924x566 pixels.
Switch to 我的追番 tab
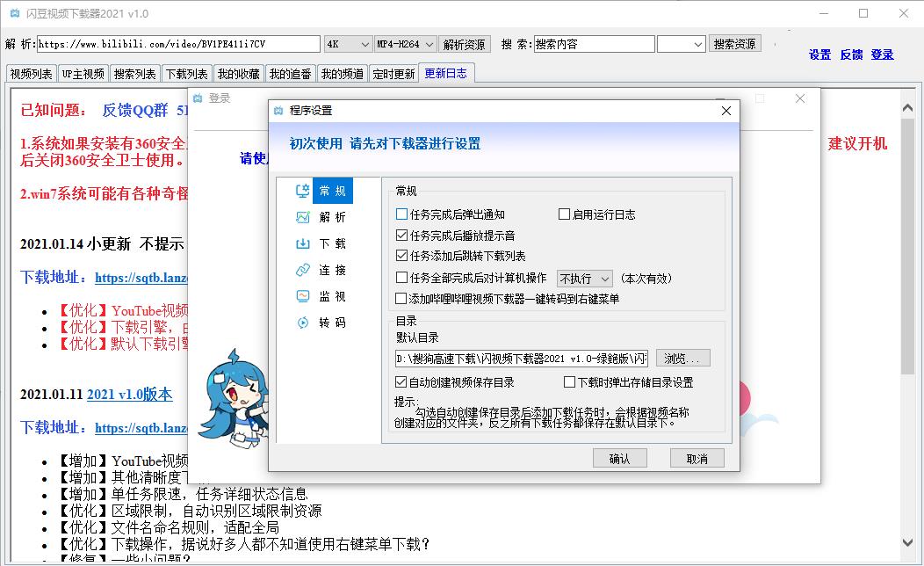[x=291, y=74]
